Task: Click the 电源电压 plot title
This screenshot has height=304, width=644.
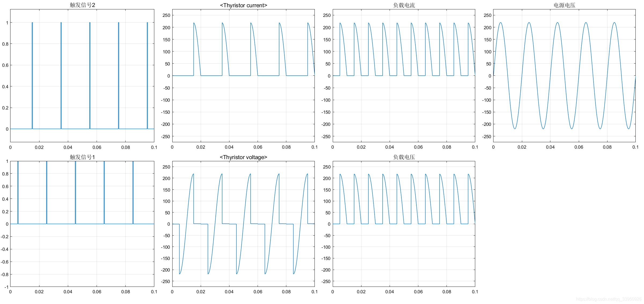Action: [x=564, y=5]
